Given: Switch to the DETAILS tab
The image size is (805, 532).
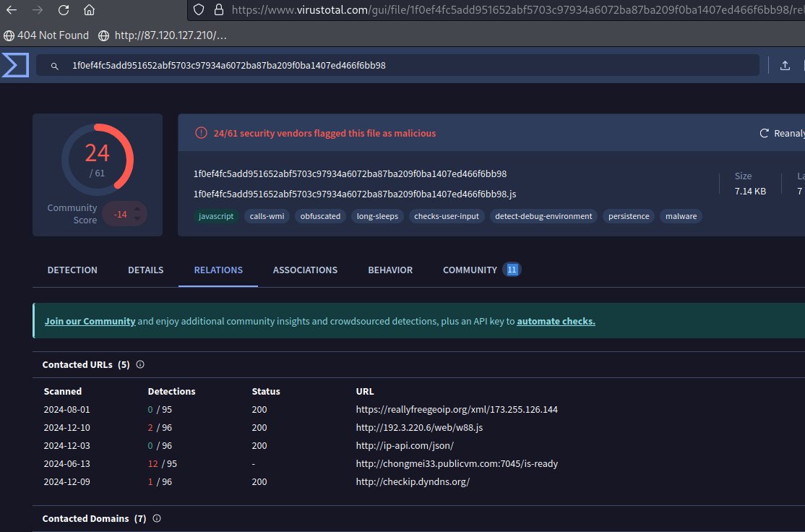Looking at the screenshot, I should click(x=146, y=270).
